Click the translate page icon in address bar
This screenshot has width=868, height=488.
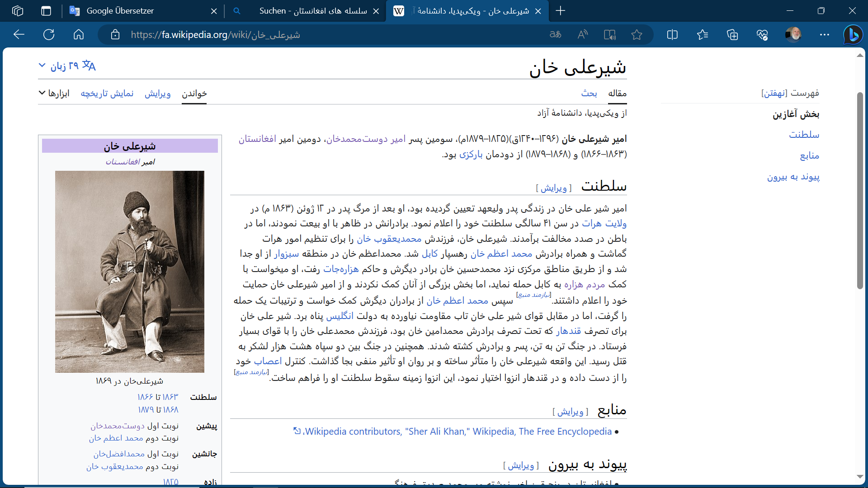click(555, 35)
